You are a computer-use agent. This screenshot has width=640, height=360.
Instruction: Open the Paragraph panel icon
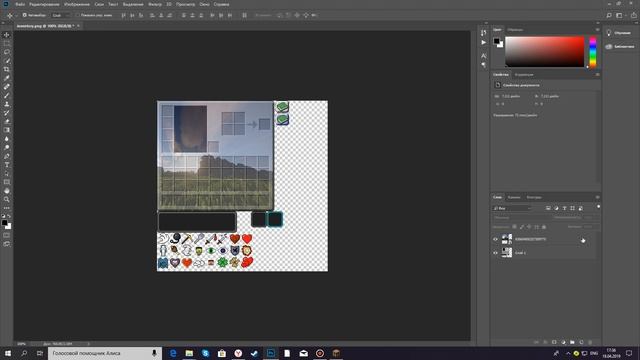click(x=484, y=65)
